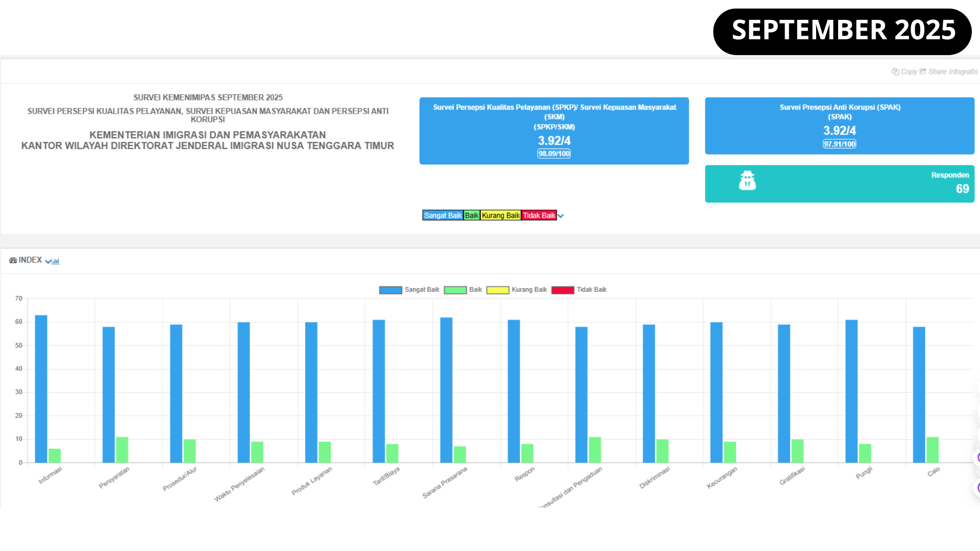Screen dimensions: 980x551
Task: Click the respondent figure icon
Action: tap(747, 181)
